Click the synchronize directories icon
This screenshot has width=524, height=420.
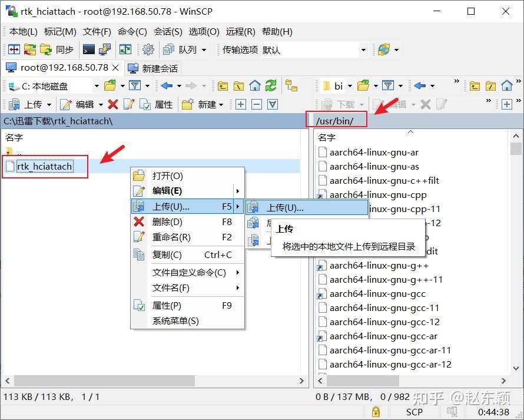click(x=30, y=49)
